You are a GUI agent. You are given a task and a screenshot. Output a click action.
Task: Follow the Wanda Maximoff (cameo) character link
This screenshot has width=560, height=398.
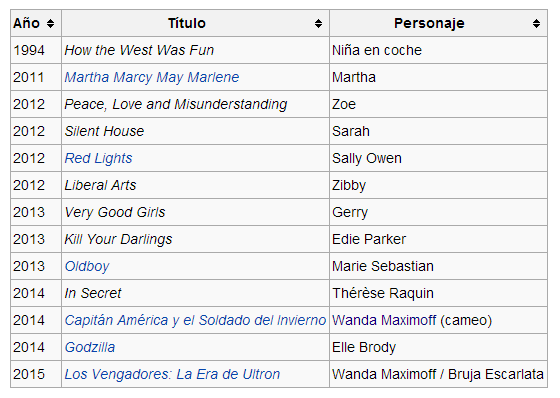(x=384, y=320)
